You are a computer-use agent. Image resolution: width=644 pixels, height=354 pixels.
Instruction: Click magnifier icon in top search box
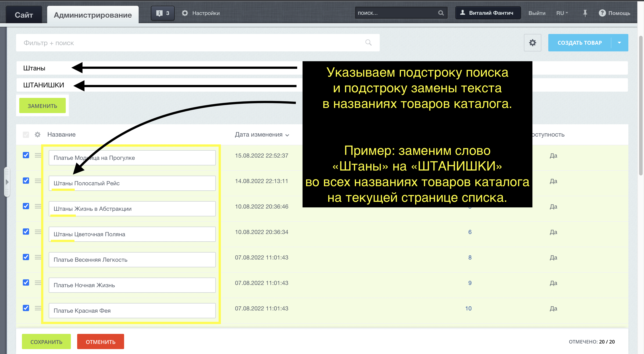click(x=441, y=13)
